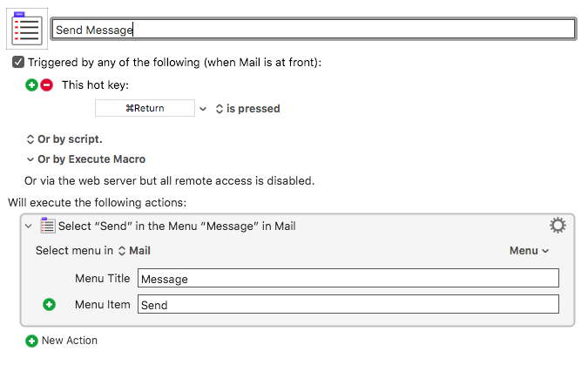Click the New Action label
588x365 pixels.
[x=70, y=341]
